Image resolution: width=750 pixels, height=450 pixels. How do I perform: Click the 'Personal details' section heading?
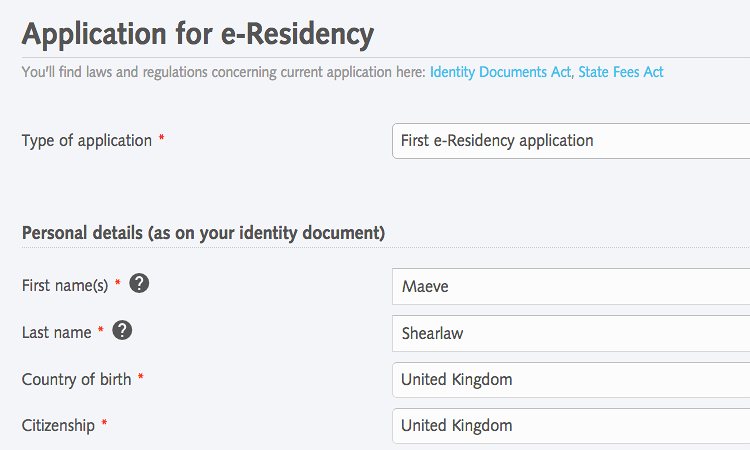tap(203, 233)
